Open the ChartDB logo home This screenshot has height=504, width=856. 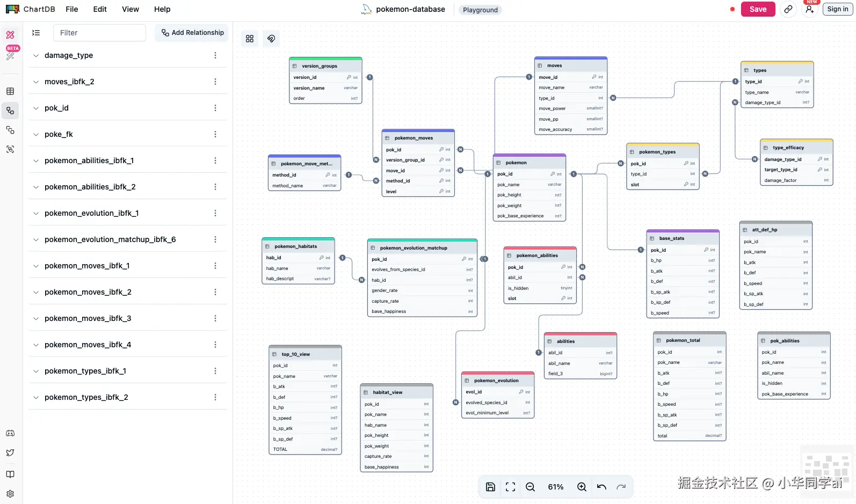coord(31,9)
